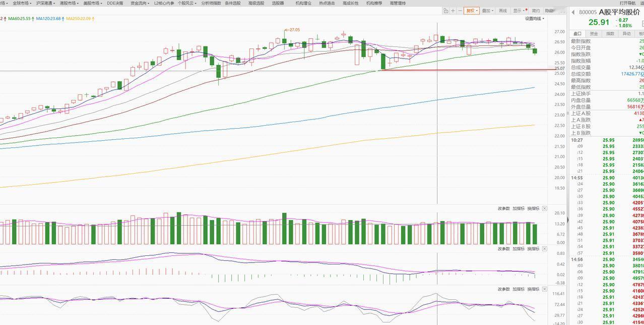
Task: Select 选股器 menu item
Action: 278,3
